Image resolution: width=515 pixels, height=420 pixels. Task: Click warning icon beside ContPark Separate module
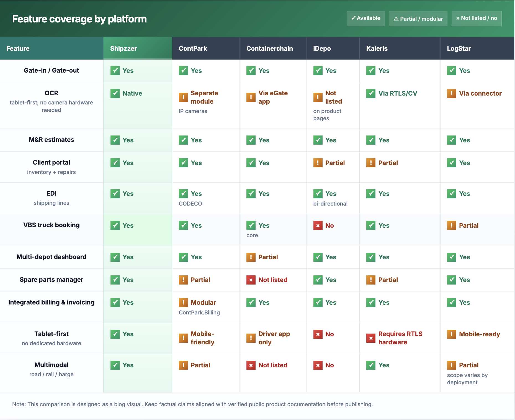183,97
